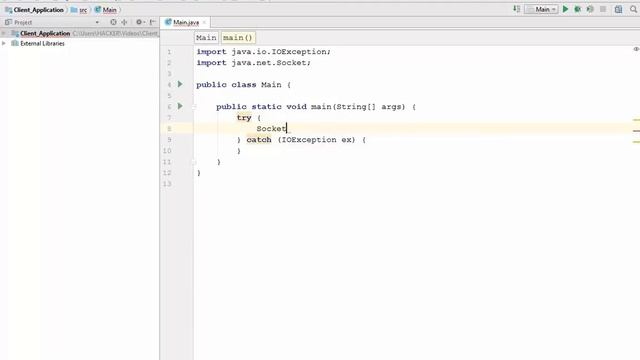The image size is (640, 360).
Task: Open the Project view selector dropdown arrow
Action: tap(97, 22)
